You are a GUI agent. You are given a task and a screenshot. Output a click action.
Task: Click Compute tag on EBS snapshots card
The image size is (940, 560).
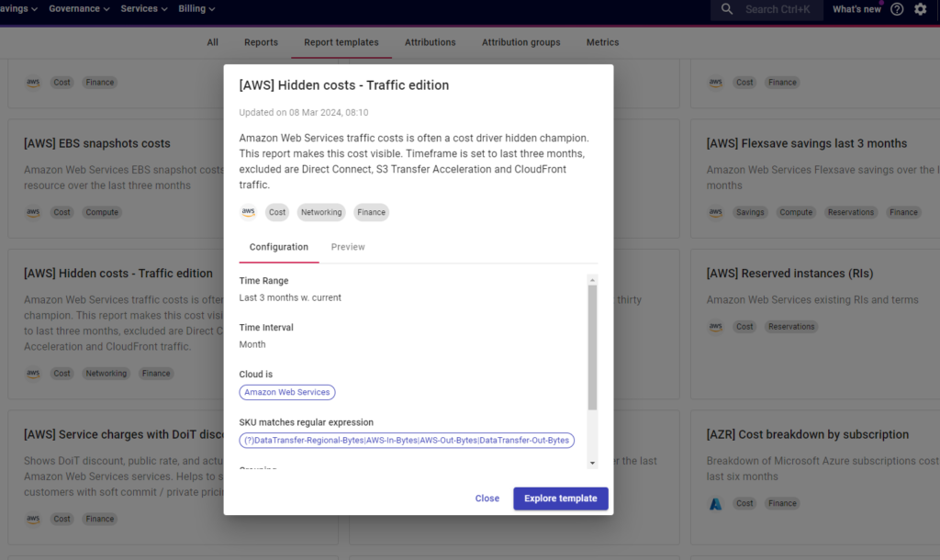point(102,212)
